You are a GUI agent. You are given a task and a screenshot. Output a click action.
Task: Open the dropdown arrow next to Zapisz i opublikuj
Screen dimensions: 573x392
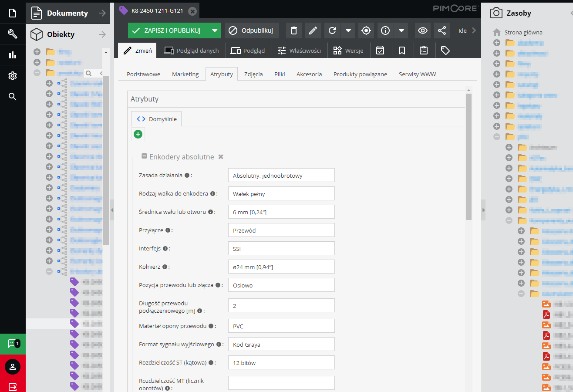(x=214, y=30)
